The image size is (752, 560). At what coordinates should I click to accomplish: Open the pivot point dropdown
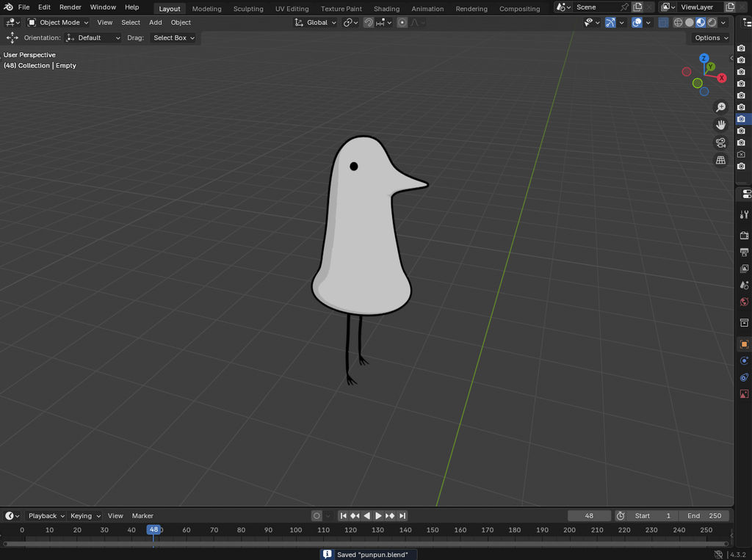(351, 23)
